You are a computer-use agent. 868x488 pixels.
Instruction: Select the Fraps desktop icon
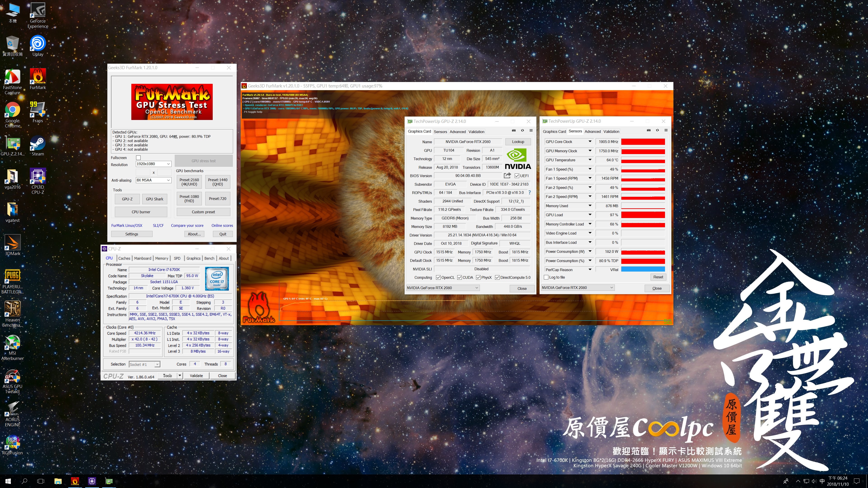(x=38, y=112)
